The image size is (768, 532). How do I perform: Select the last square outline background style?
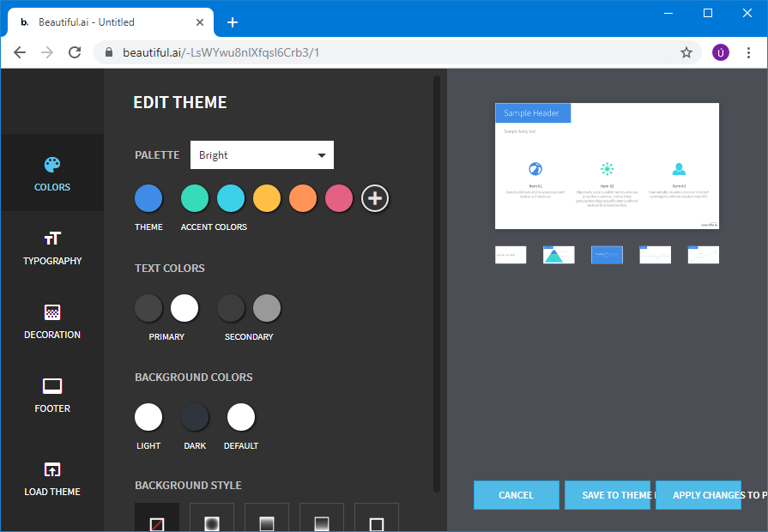(377, 521)
